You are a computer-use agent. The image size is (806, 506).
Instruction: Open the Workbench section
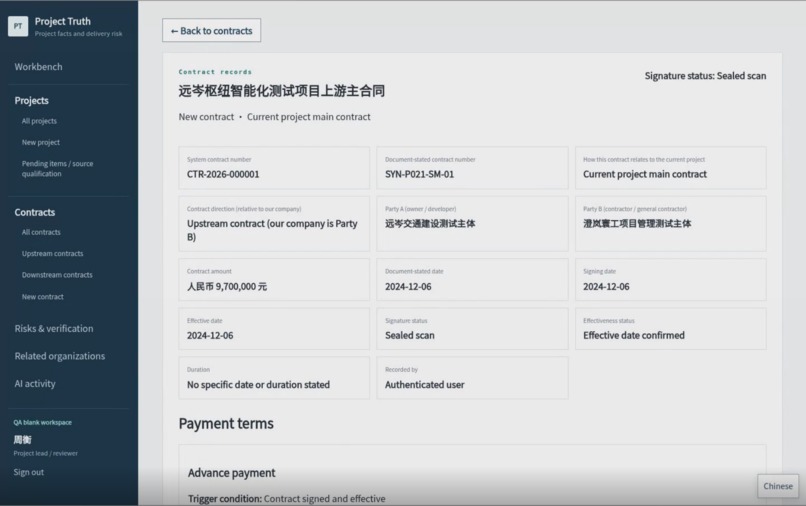[38, 67]
